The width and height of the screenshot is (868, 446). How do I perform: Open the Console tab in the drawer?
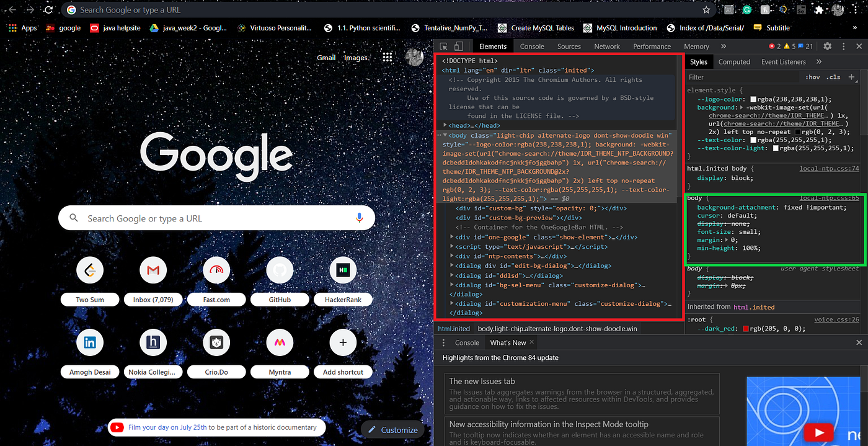pyautogui.click(x=467, y=342)
